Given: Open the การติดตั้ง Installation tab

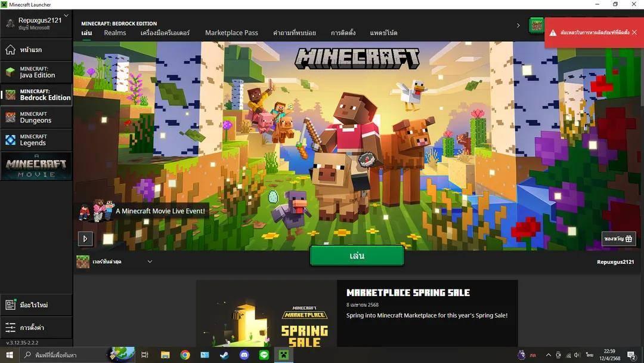Looking at the screenshot, I should point(343,33).
